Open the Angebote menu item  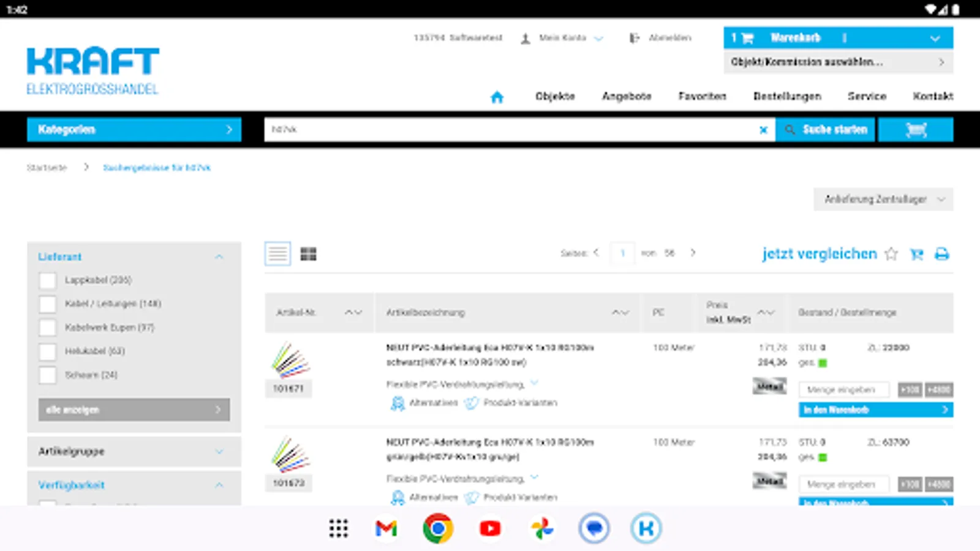pyautogui.click(x=627, y=96)
